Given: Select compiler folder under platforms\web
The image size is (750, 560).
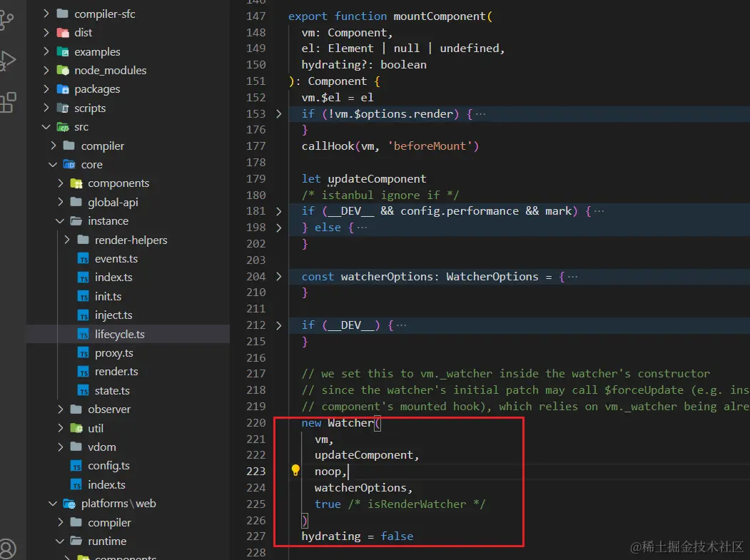Looking at the screenshot, I should pos(109,523).
